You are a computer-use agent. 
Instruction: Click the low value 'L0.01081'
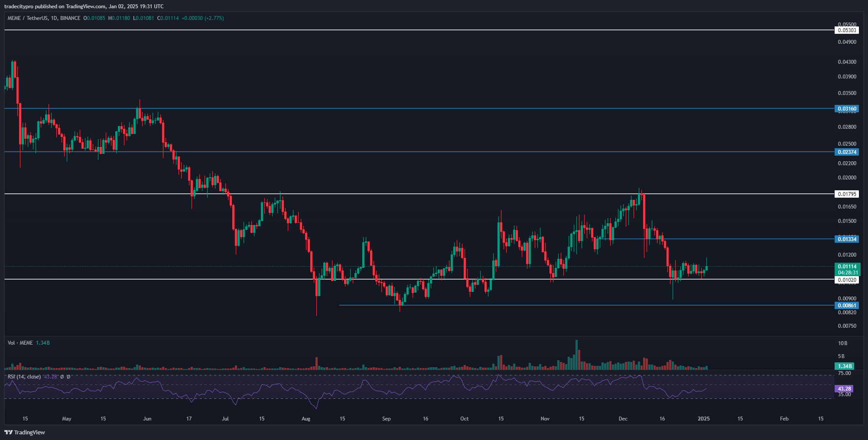[143, 18]
